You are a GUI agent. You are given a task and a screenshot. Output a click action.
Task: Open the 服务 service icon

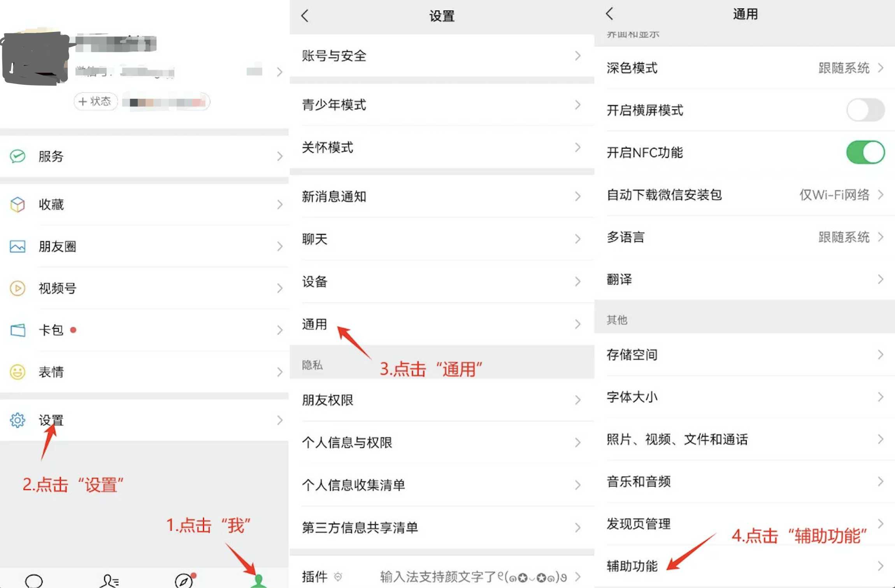pos(18,156)
